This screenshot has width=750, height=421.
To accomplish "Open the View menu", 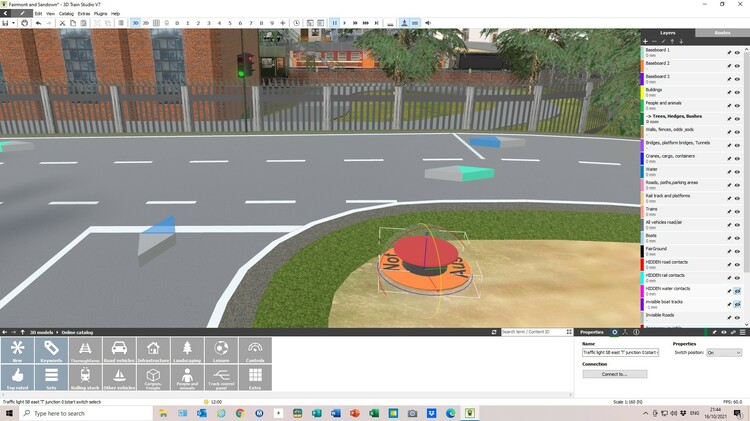I will (x=50, y=14).
